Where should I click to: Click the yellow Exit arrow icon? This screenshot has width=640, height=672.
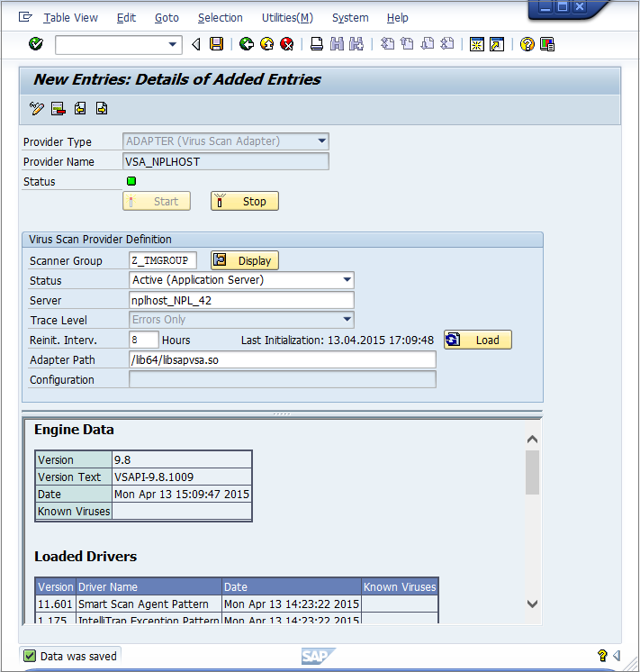click(x=266, y=44)
